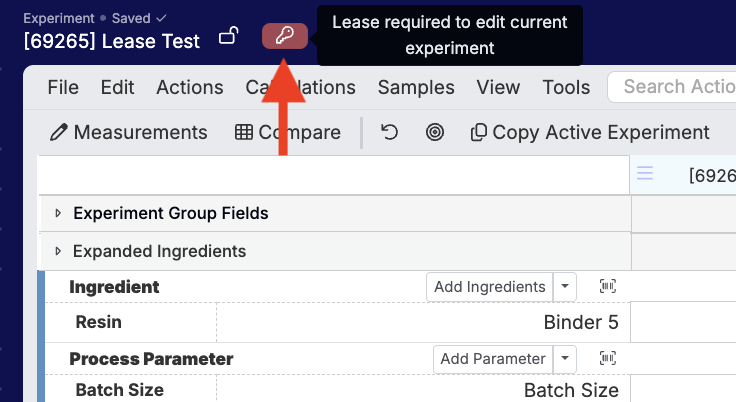Open the Calculations menu
This screenshot has height=402, width=736.
click(300, 87)
